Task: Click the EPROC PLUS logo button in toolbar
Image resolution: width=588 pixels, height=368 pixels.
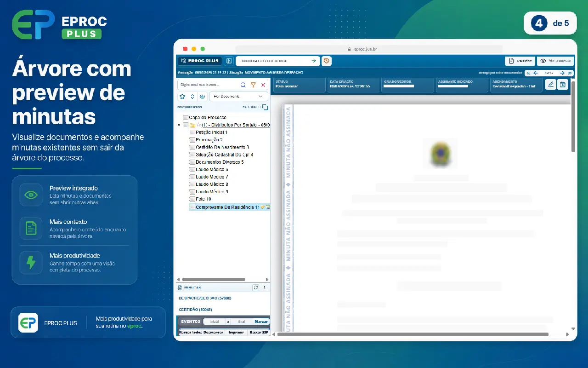Action: tap(199, 61)
